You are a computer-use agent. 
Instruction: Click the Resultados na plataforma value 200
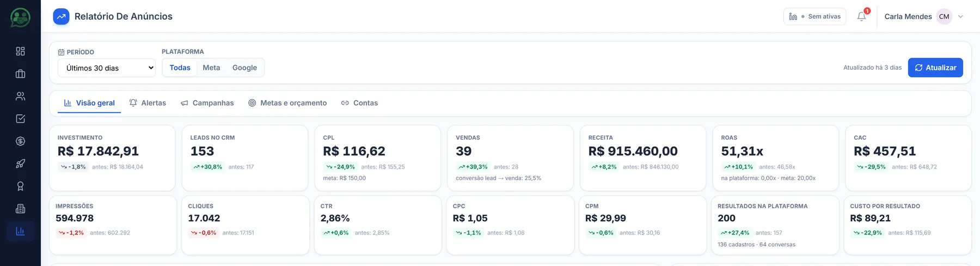pos(726,218)
